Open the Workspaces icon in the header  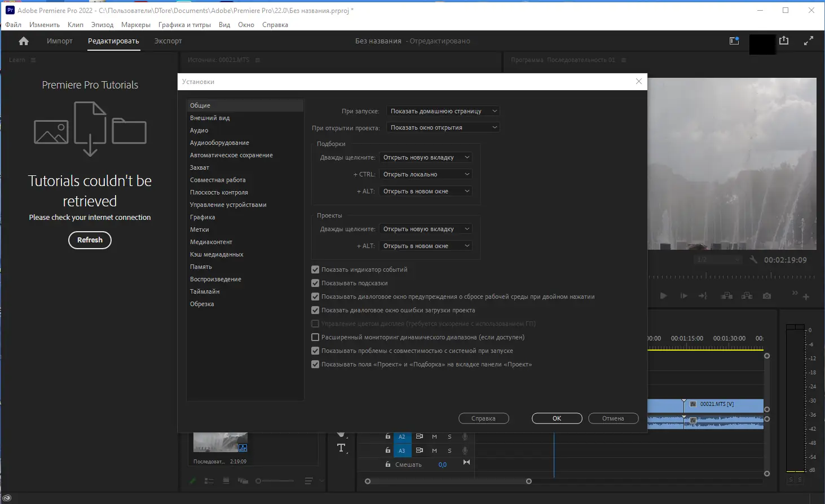pos(734,41)
